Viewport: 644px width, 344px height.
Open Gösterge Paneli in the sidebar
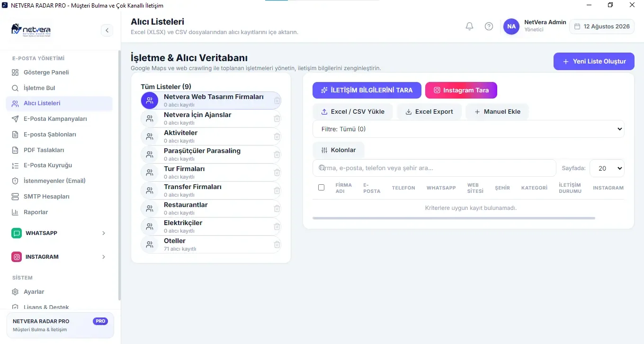(59, 72)
